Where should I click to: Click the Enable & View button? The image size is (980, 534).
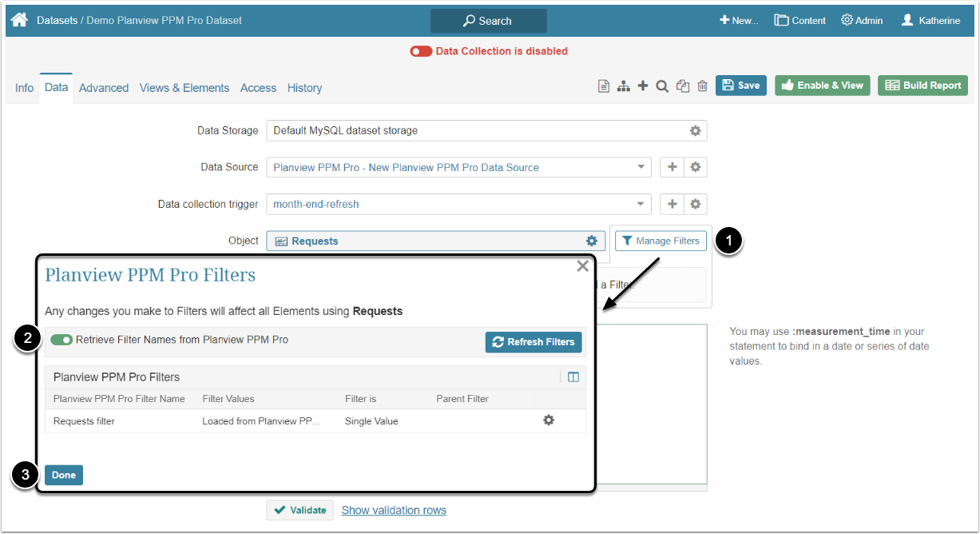point(823,86)
